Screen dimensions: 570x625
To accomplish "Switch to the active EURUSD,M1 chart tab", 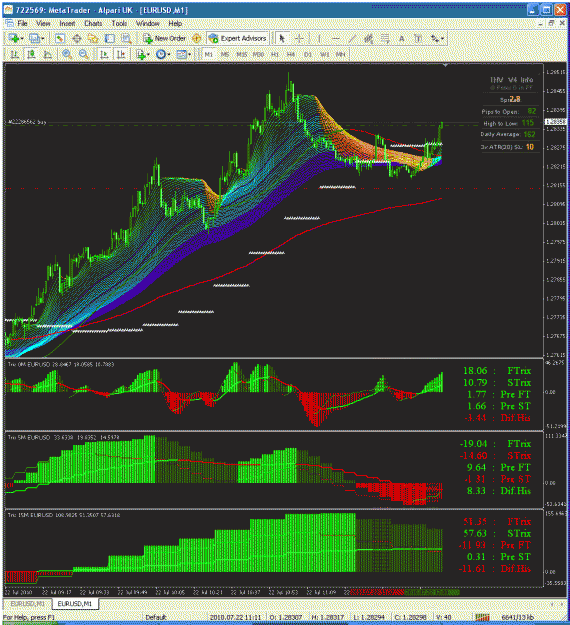I will click(x=75, y=604).
